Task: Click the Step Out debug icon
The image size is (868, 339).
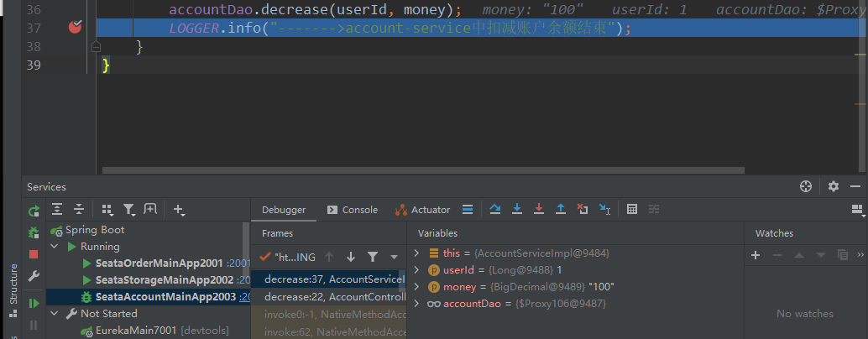Action: [x=560, y=210]
